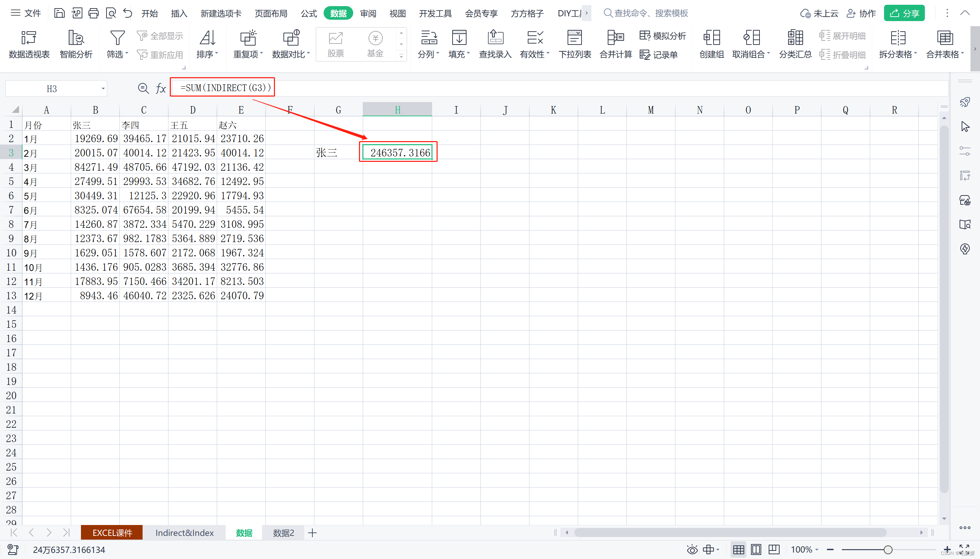Select the EXCEL课件 sheet tab
This screenshot has width=980, height=559.
tap(112, 532)
